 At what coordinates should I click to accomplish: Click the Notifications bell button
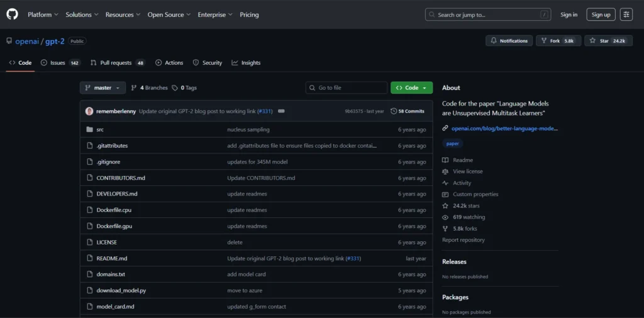click(509, 41)
